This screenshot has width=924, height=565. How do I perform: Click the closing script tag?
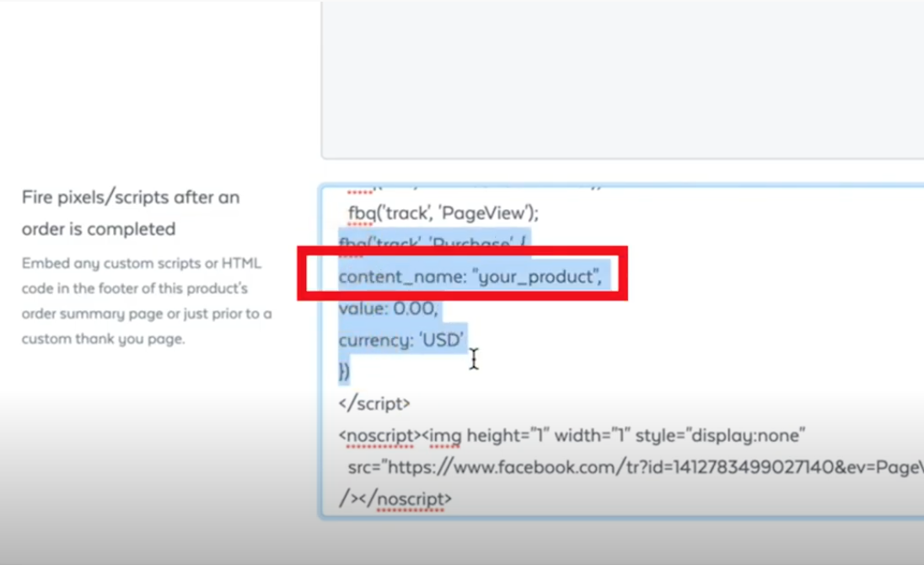click(x=373, y=403)
